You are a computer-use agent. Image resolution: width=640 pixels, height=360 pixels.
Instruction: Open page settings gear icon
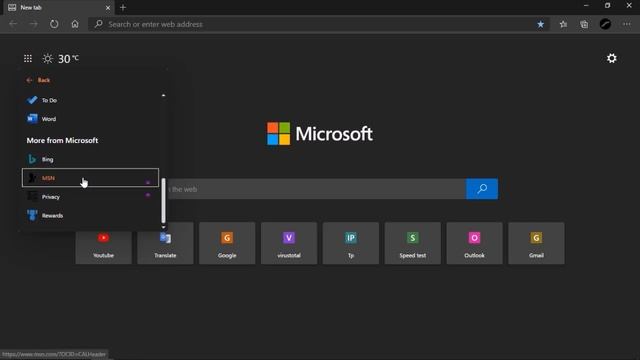[x=611, y=58]
